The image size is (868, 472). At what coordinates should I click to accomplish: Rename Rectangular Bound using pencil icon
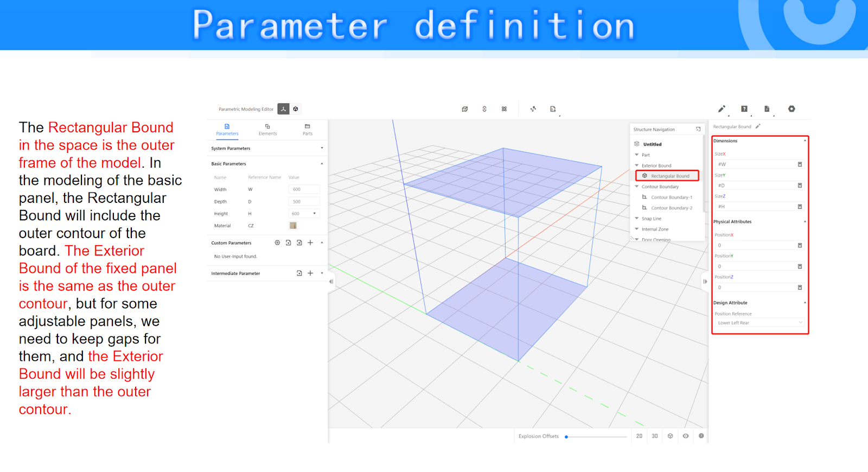(758, 126)
